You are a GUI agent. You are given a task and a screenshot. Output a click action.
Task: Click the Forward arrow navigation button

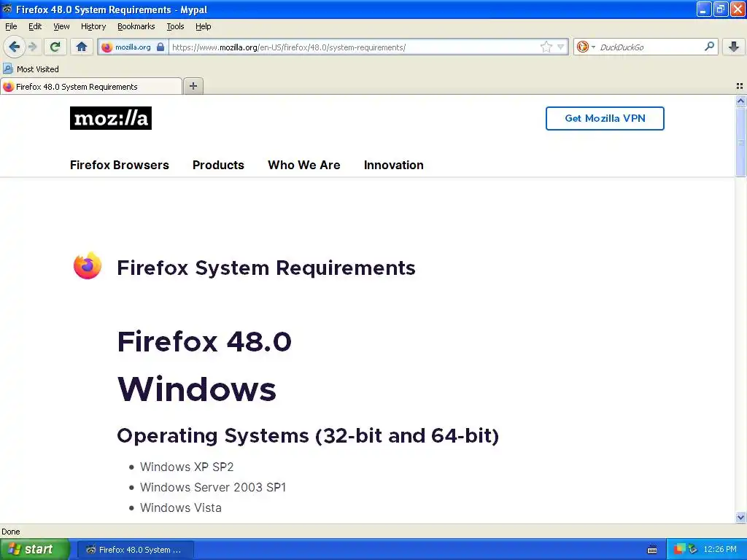32,47
